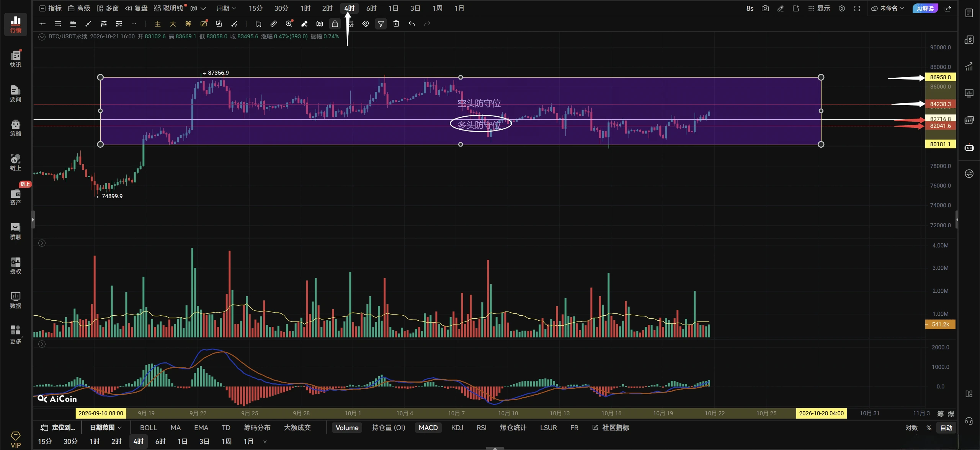Click the 86958.8 yellow price label
The image size is (980, 450).
(x=940, y=77)
